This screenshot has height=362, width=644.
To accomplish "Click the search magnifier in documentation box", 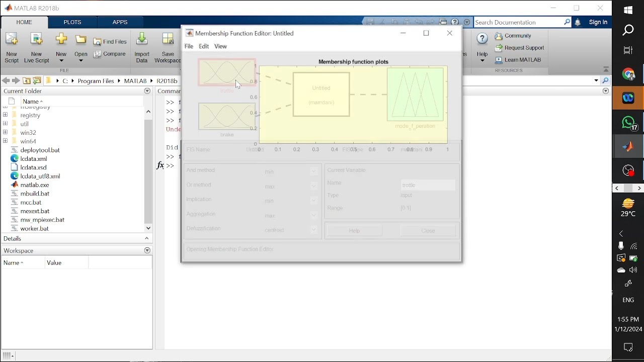I will pyautogui.click(x=567, y=22).
